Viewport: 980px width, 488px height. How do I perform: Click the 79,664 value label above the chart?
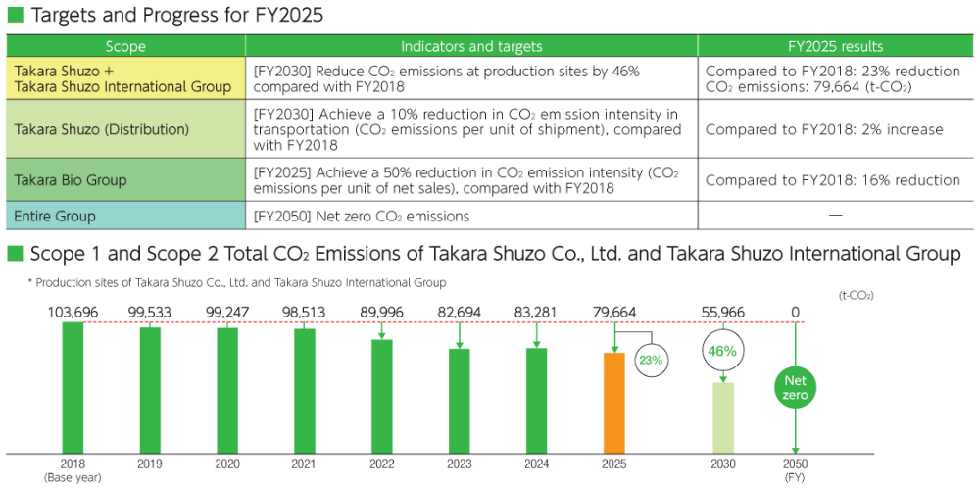613,312
